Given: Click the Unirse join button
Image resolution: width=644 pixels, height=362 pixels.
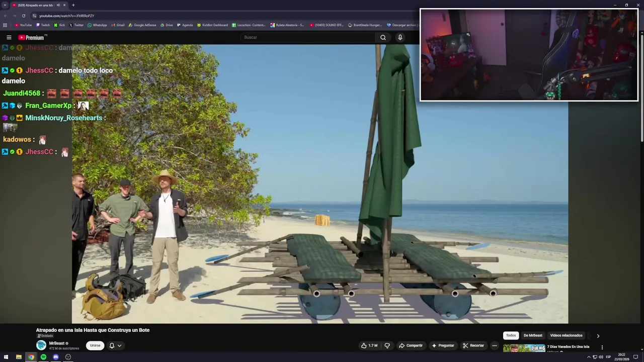Looking at the screenshot, I should click(95, 345).
